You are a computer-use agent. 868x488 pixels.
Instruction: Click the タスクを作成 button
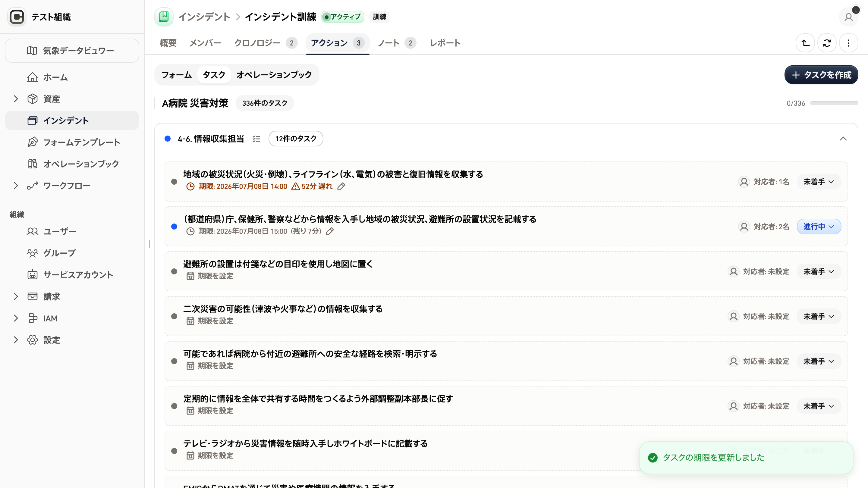pyautogui.click(x=821, y=75)
